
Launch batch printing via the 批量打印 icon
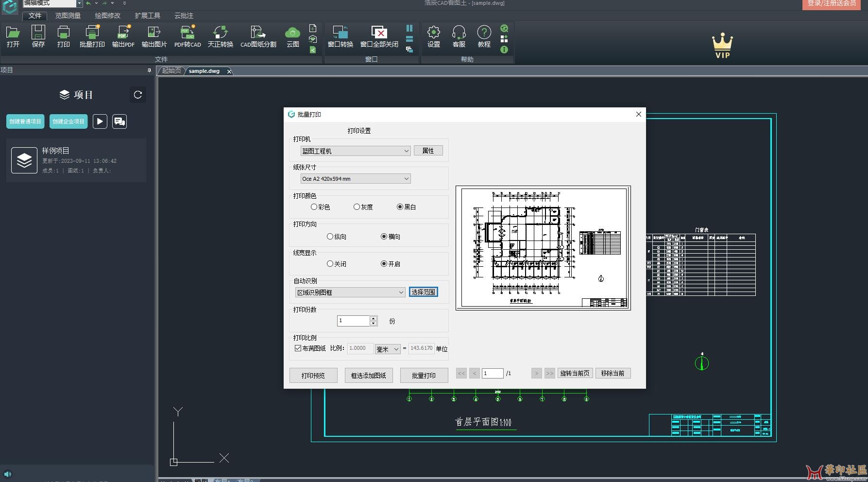(x=91, y=35)
